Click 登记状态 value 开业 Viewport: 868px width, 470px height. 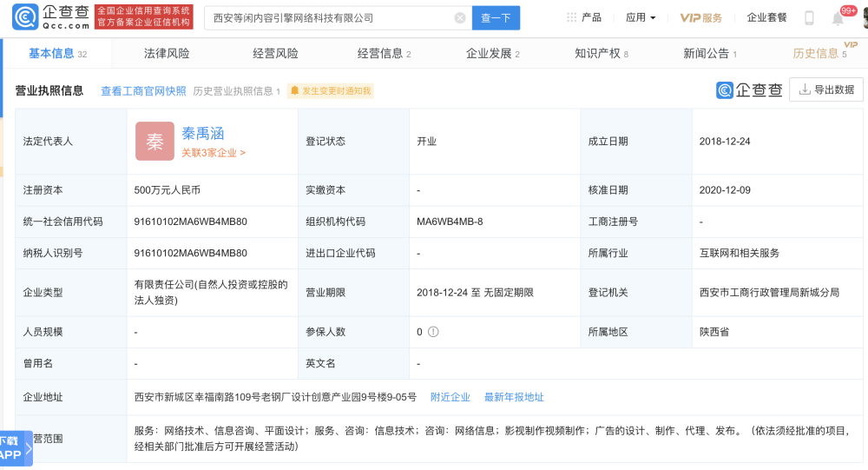pos(427,142)
